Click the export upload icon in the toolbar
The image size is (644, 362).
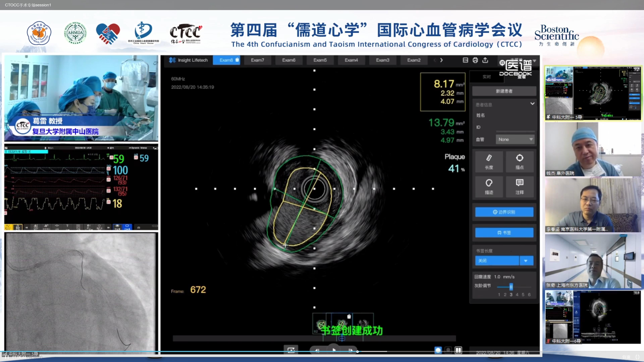tap(485, 60)
